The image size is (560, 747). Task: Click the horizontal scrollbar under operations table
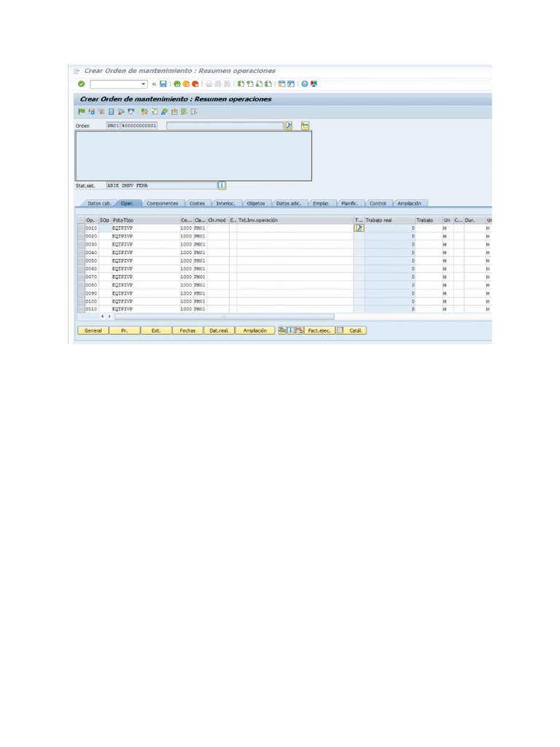click(x=225, y=317)
